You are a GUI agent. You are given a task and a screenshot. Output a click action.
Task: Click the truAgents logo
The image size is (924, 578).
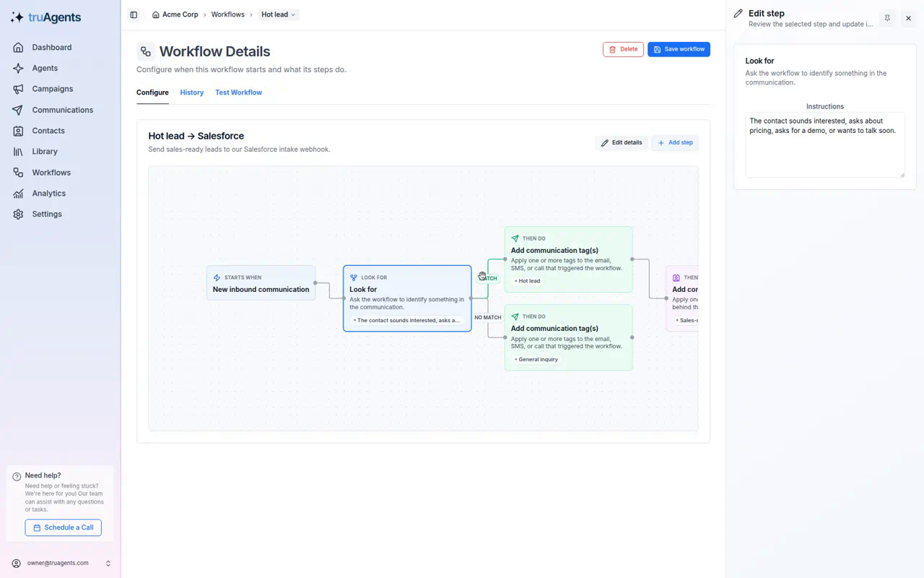(x=46, y=17)
